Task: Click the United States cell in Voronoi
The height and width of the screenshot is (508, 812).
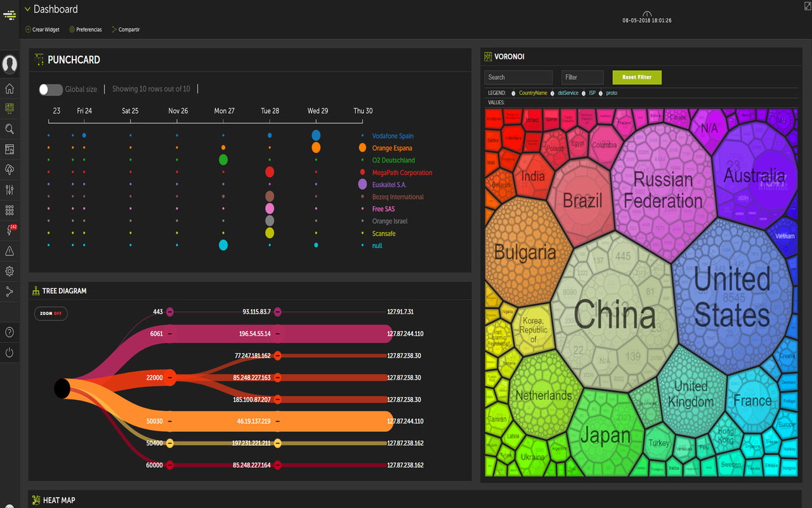Action: click(731, 297)
